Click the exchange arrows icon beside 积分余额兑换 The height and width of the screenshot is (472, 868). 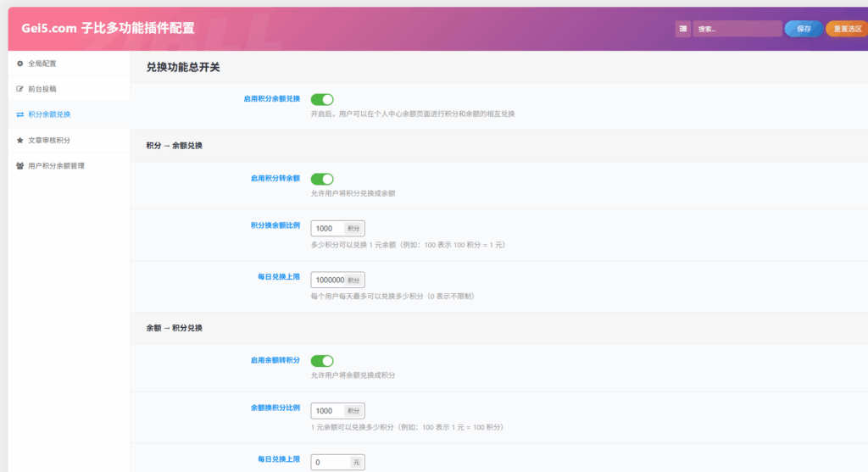[x=20, y=114]
